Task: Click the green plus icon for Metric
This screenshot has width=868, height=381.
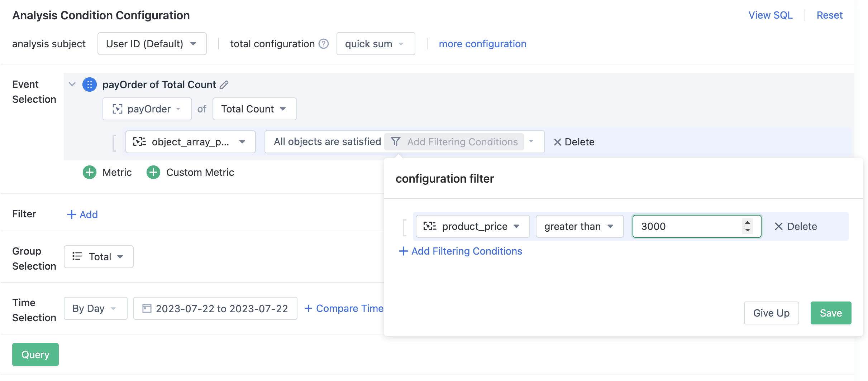Action: pyautogui.click(x=90, y=172)
